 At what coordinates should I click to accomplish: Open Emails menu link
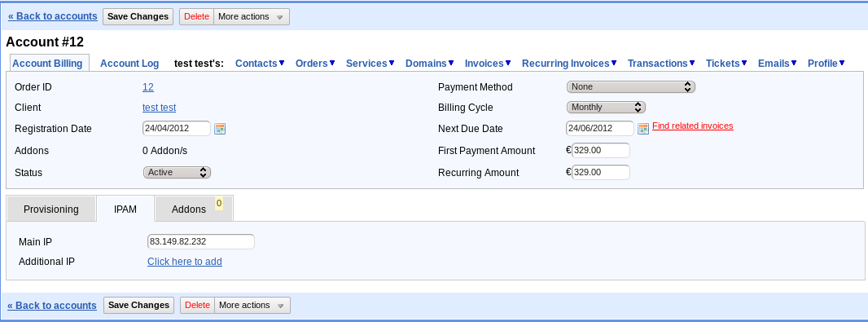click(x=774, y=64)
